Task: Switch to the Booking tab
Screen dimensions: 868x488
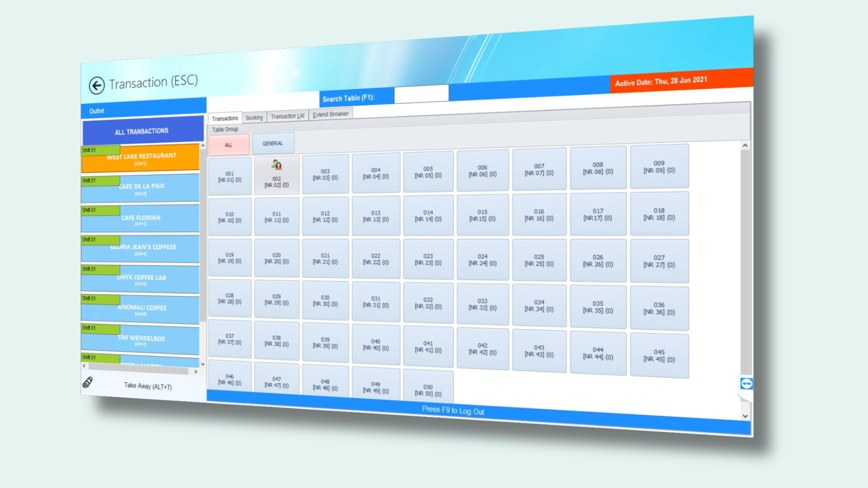Action: (x=254, y=117)
